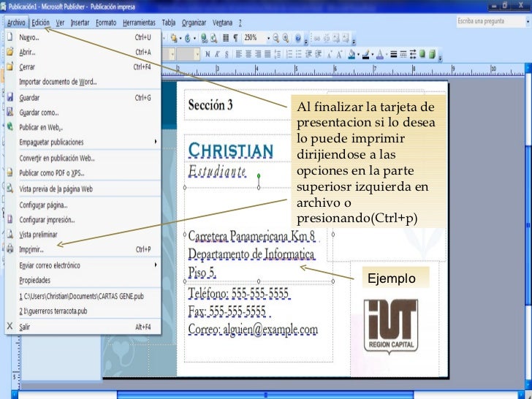Image resolution: width=532 pixels, height=399 pixels.
Task: Click the font color A swatch
Action: click(380, 54)
